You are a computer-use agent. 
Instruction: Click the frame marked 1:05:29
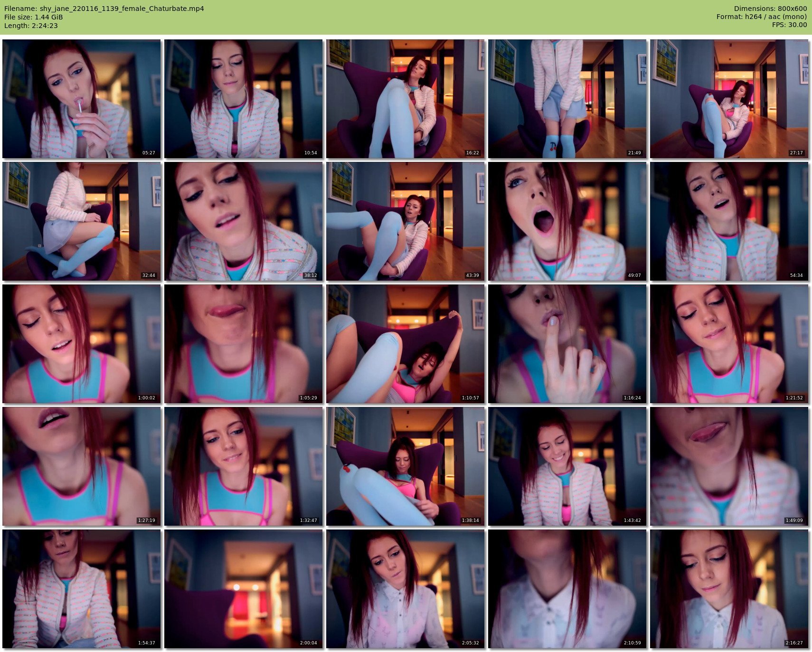coord(244,344)
